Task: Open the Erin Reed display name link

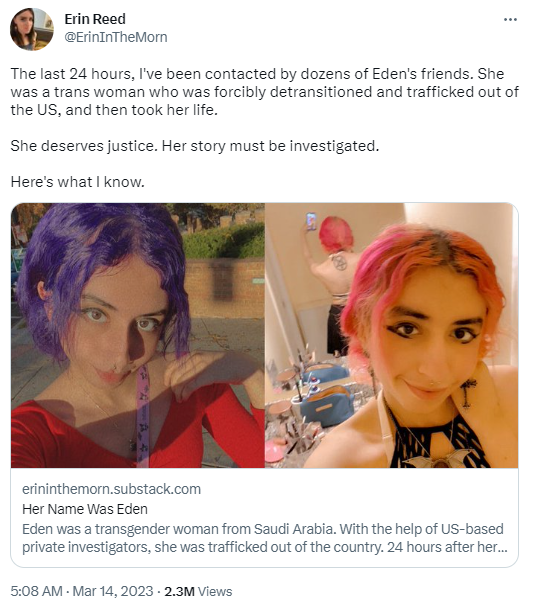Action: coord(95,19)
